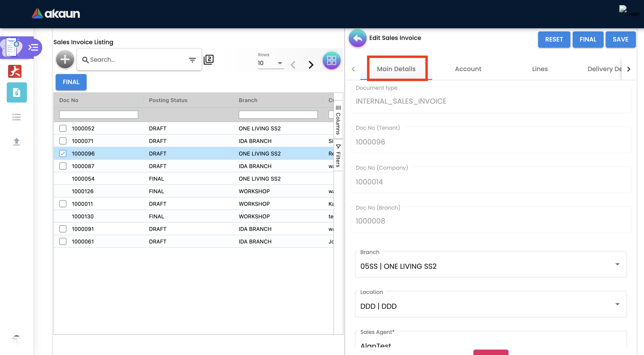Click the back arrow beside Edit Sales Invoice
Viewport: 644px width, 355px height.
click(357, 38)
